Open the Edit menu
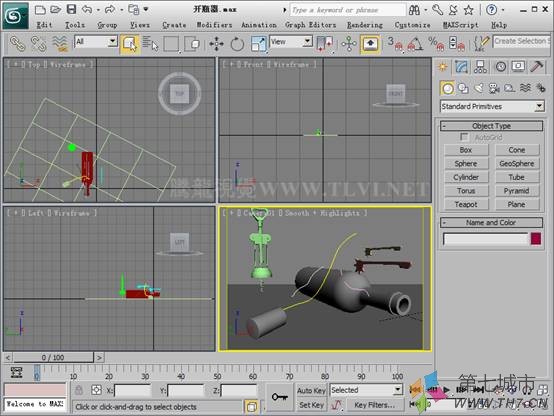 click(45, 25)
